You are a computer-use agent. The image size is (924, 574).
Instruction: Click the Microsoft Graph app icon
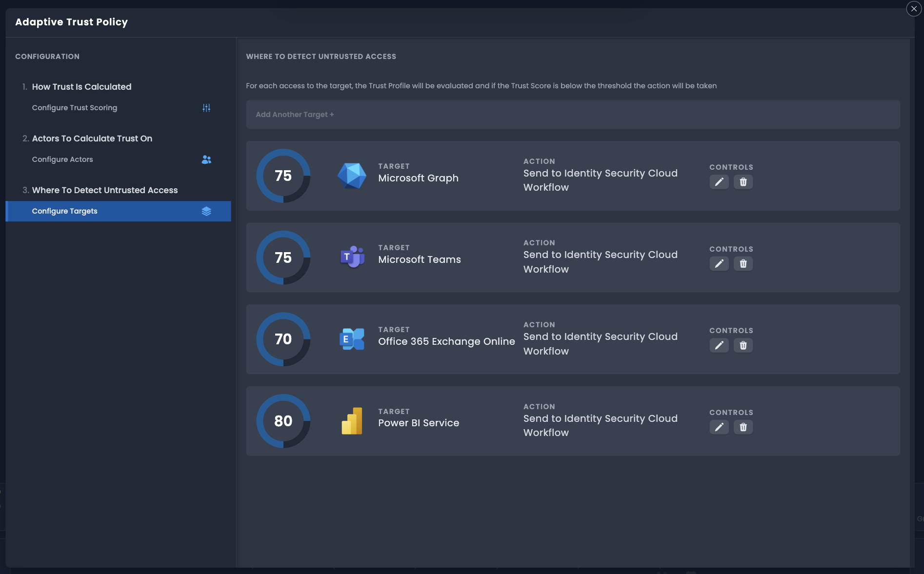[352, 176]
